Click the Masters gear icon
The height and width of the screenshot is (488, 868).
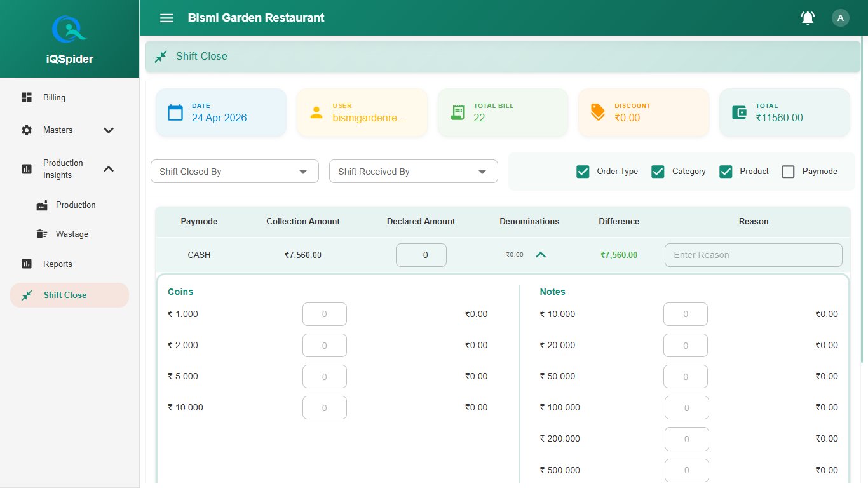[x=27, y=130]
